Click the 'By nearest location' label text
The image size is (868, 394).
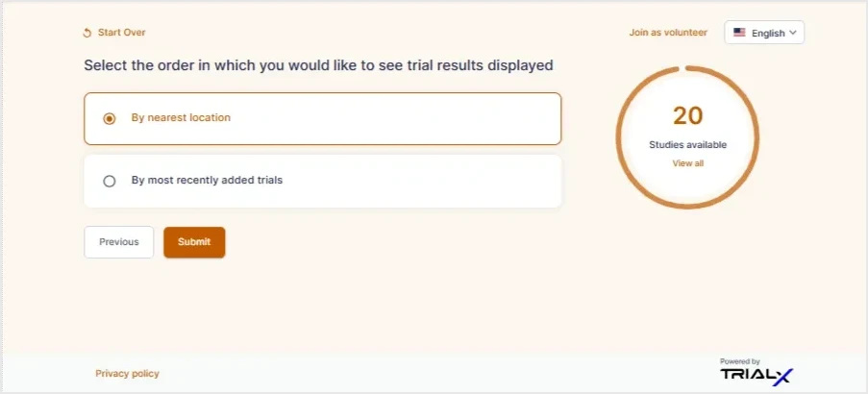click(x=181, y=118)
